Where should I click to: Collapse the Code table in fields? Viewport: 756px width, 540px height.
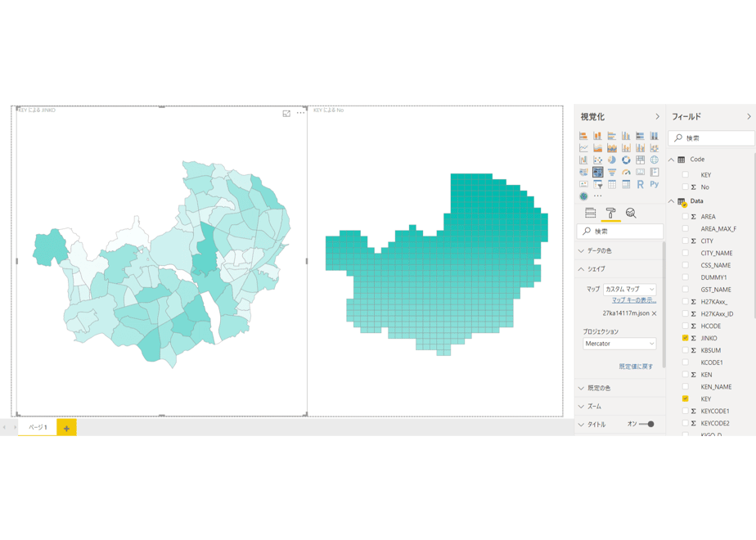(671, 160)
